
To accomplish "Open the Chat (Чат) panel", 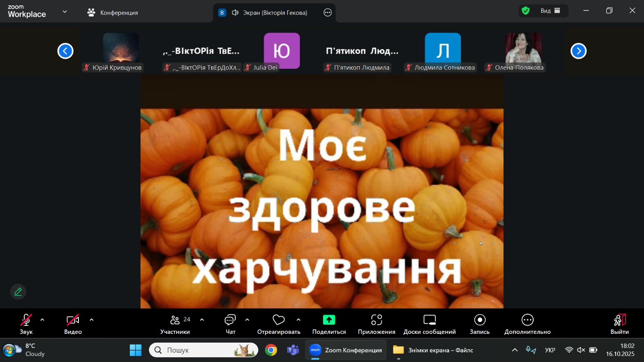I will [230, 324].
